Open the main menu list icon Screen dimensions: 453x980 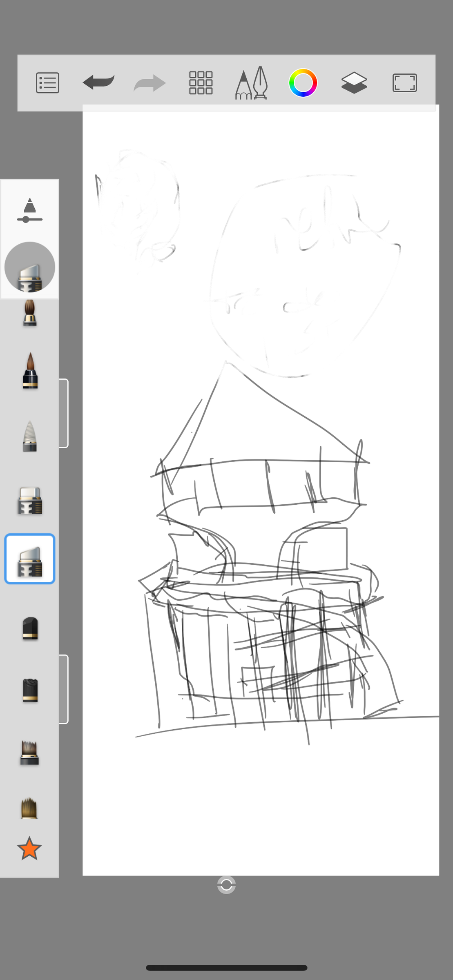click(x=48, y=83)
